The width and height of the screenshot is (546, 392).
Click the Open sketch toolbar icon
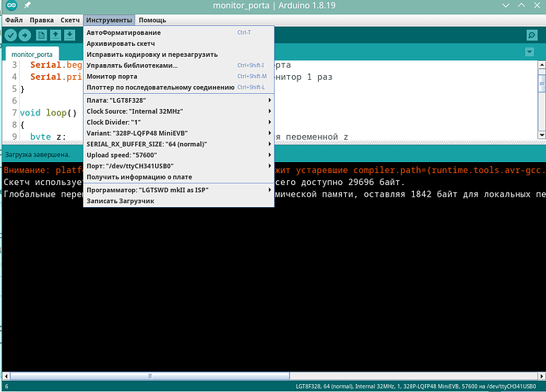click(x=55, y=35)
